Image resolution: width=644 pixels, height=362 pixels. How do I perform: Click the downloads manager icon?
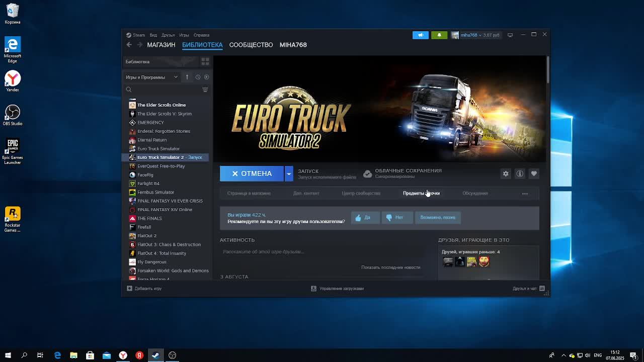click(313, 289)
